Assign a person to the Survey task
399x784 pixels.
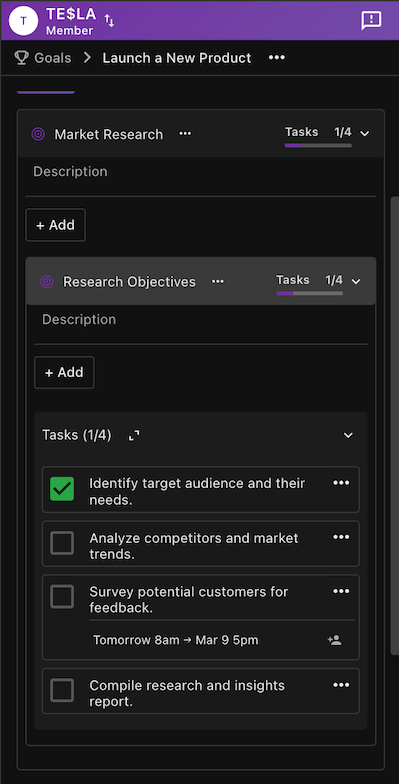click(334, 640)
